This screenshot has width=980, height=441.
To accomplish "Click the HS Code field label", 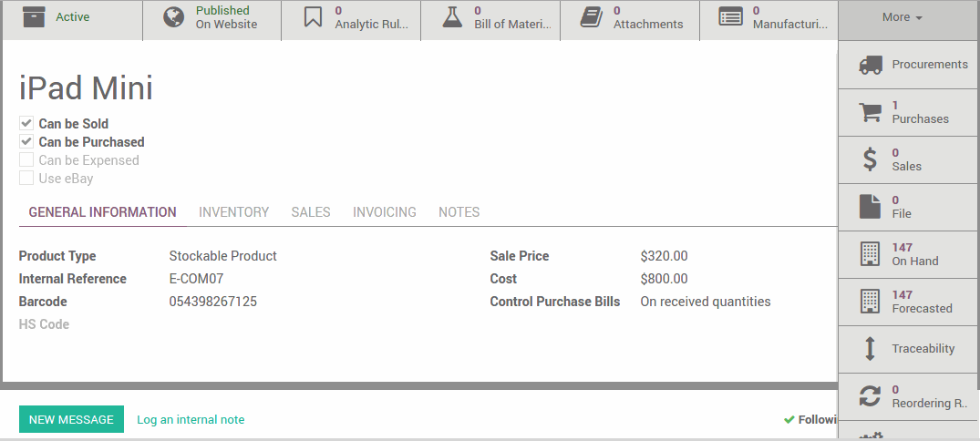I will [x=44, y=324].
